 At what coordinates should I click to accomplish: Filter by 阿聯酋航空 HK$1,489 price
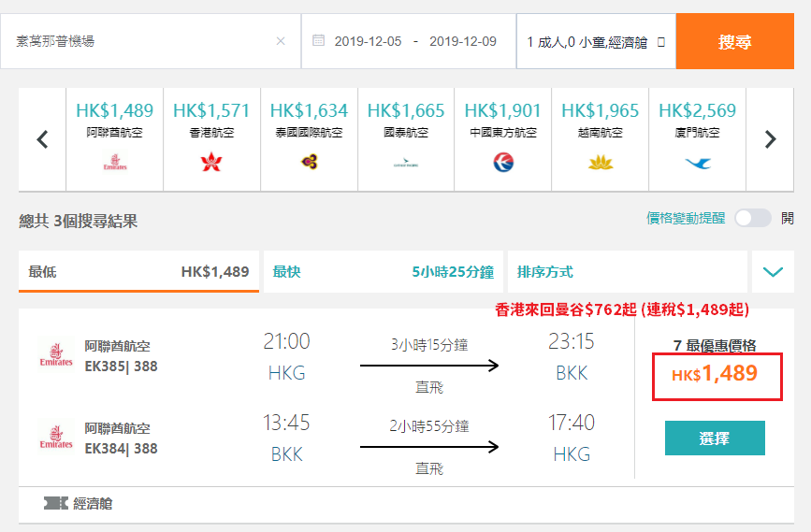coord(115,139)
